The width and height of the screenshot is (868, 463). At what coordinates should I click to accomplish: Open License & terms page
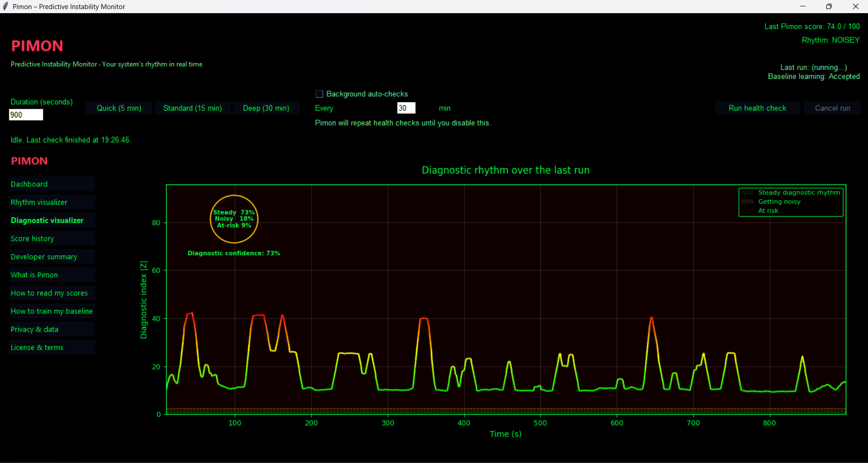(52, 347)
